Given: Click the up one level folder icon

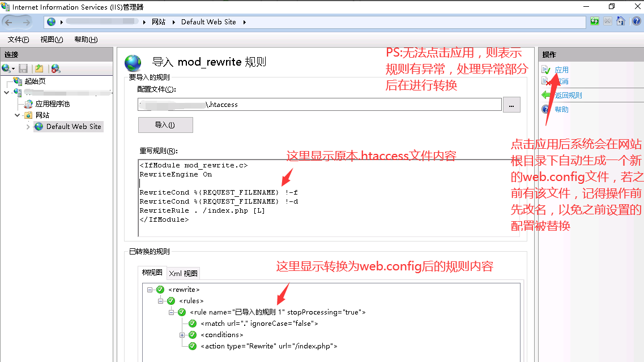Looking at the screenshot, I should coord(39,68).
